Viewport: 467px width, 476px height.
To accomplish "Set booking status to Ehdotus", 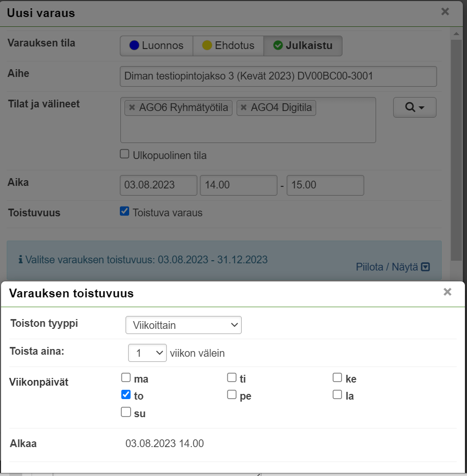I will coord(228,45).
